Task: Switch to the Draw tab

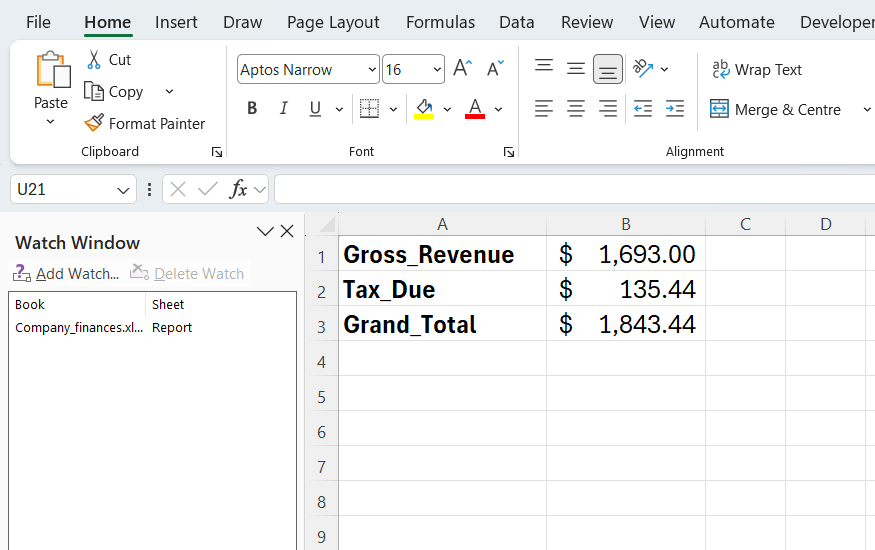Action: click(x=242, y=22)
